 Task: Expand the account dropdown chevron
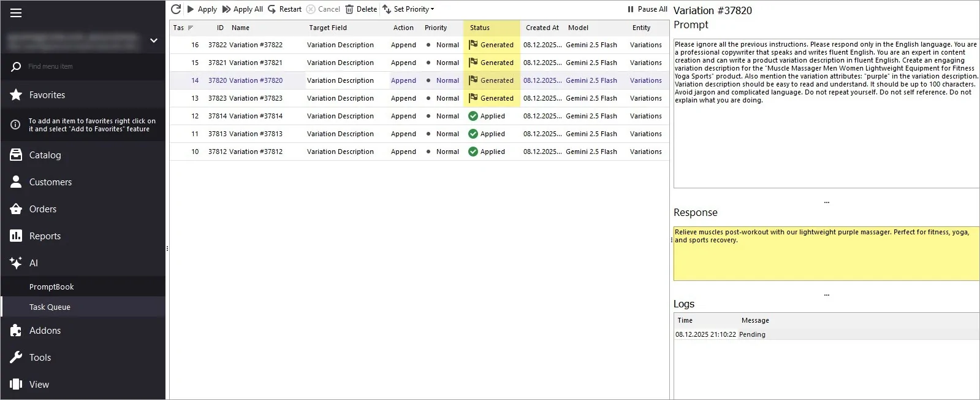click(x=154, y=40)
